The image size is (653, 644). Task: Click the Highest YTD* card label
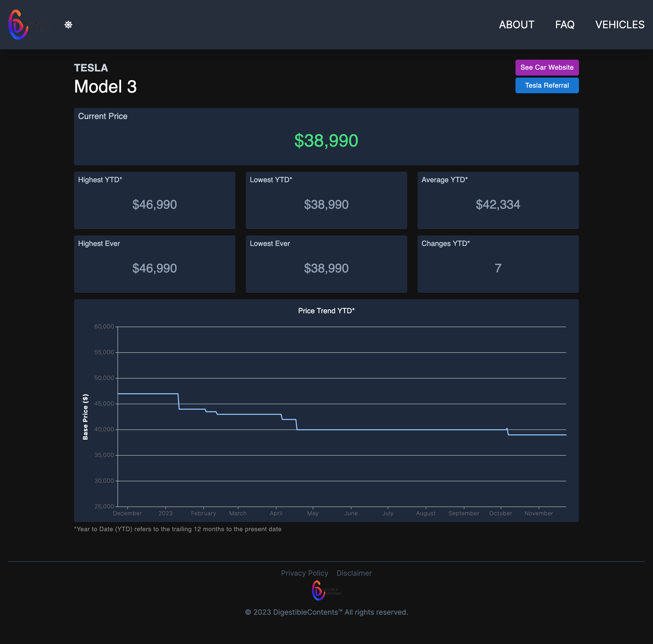pos(100,180)
